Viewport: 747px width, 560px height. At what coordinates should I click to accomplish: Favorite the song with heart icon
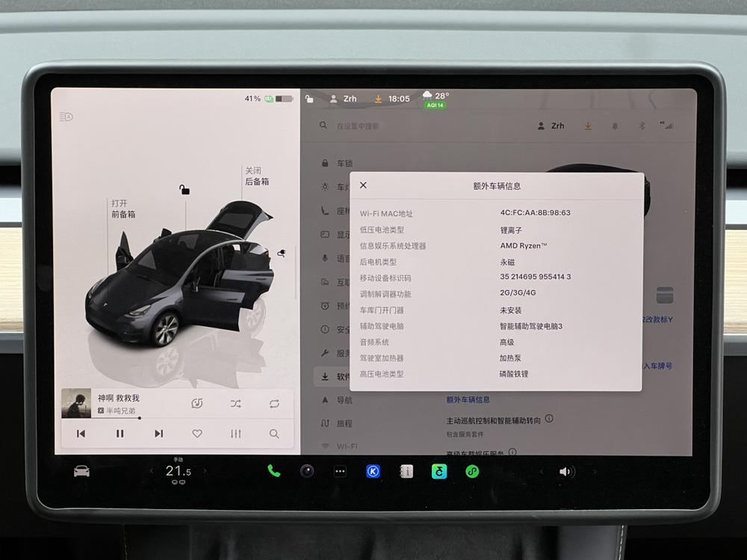(196, 433)
